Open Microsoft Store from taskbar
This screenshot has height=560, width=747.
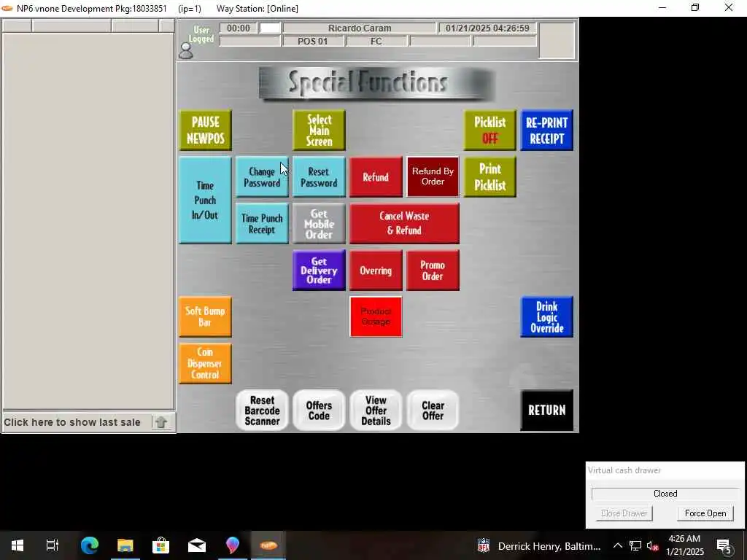(x=161, y=545)
